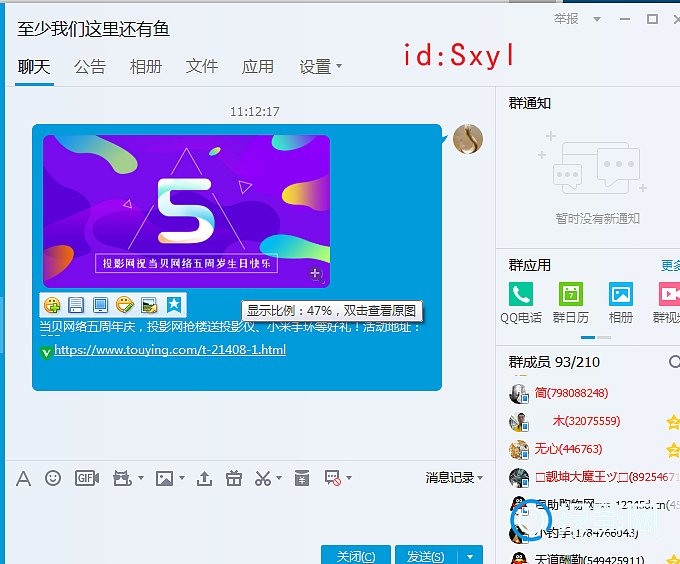Click the red envelope ¥ icon
This screenshot has height=564, width=680.
(302, 478)
